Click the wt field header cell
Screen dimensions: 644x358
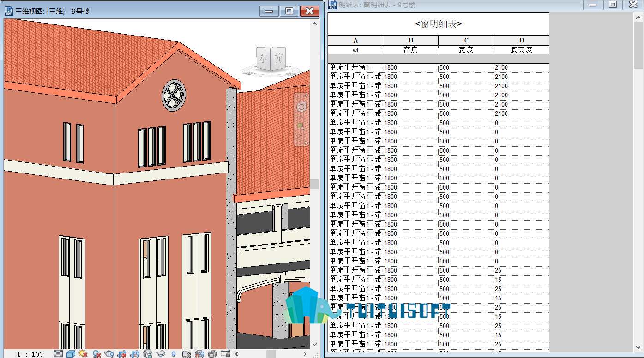pyautogui.click(x=355, y=50)
